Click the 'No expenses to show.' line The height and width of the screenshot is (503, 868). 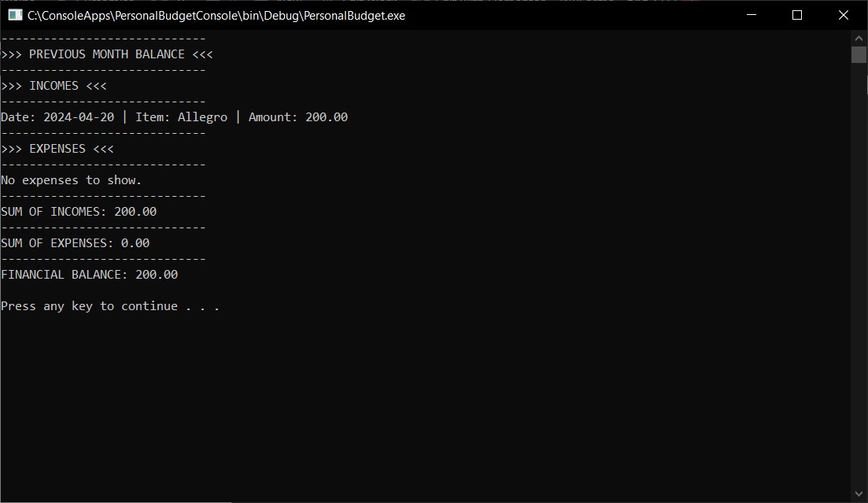pos(72,180)
